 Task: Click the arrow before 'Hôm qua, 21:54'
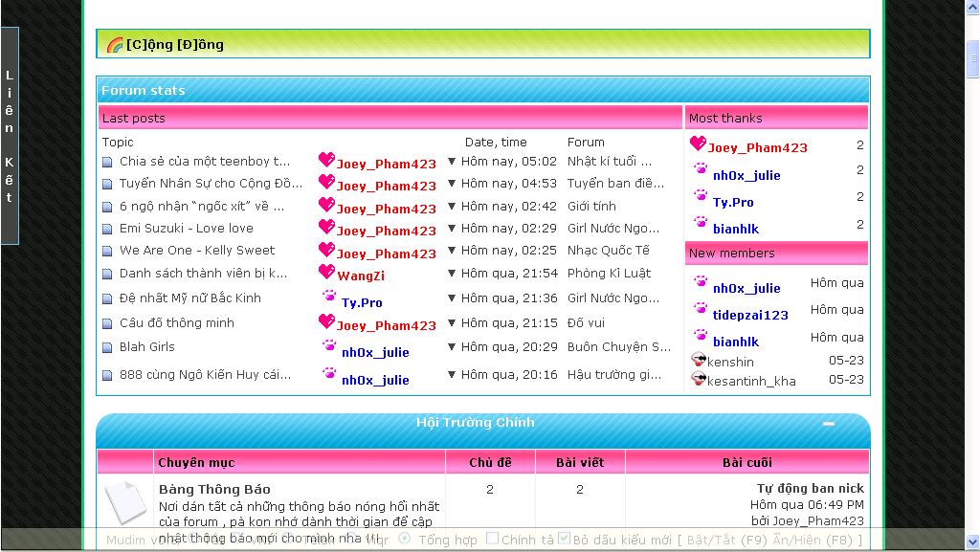(452, 274)
